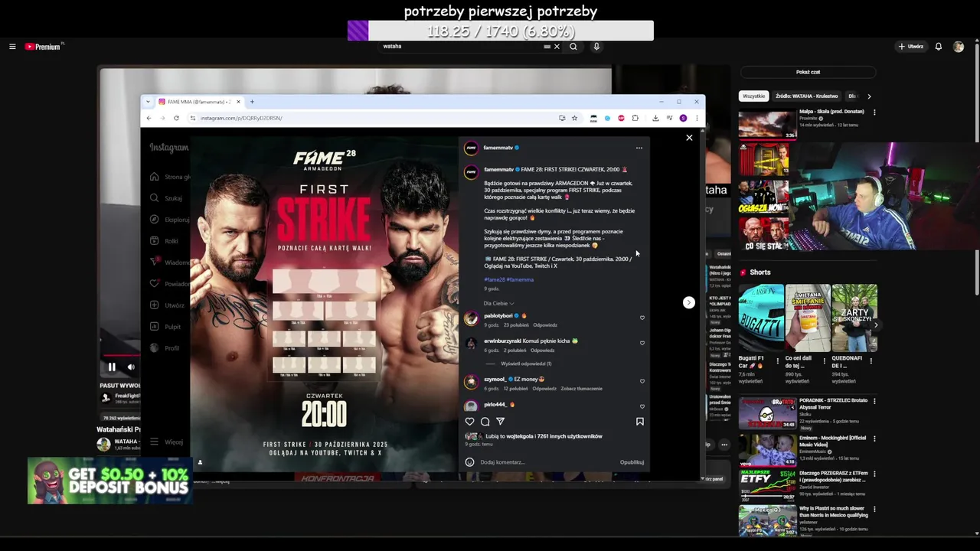Click the YouTube search box containing wataha

click(459, 47)
